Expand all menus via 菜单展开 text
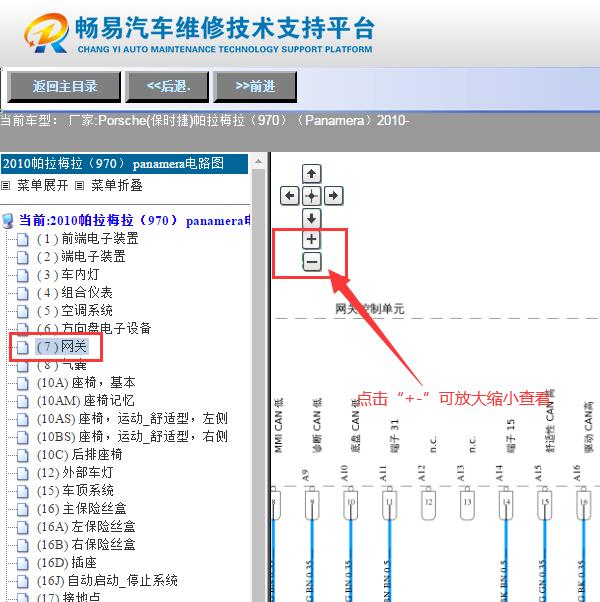 coord(43,186)
